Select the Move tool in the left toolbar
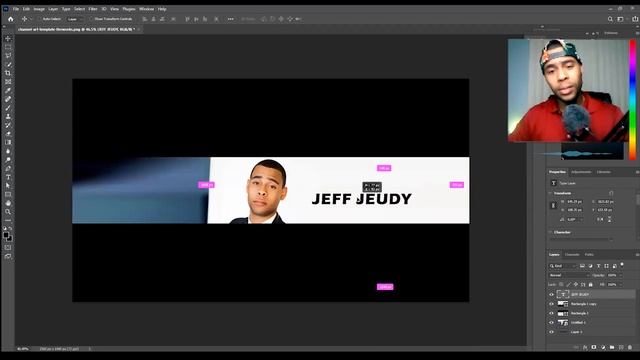Viewport: 640px width, 360px height. pyautogui.click(x=8, y=38)
